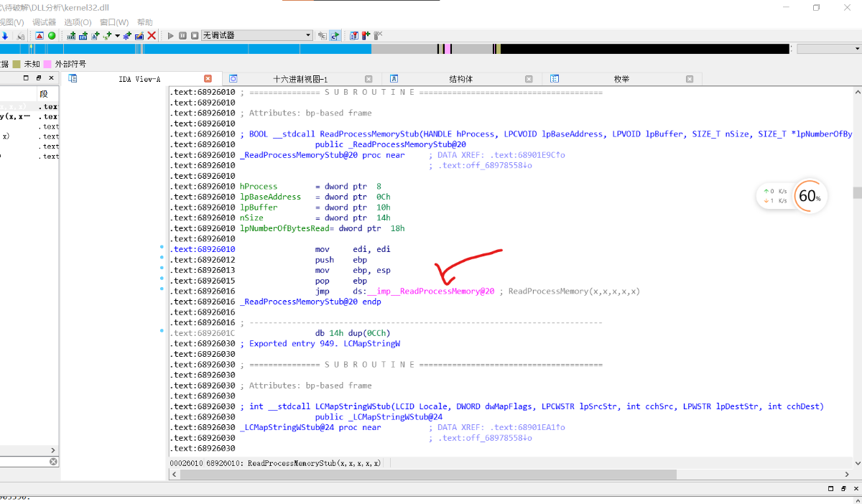Click the .text:68901E9C data xref
The height and width of the screenshot is (504, 862).
point(528,155)
